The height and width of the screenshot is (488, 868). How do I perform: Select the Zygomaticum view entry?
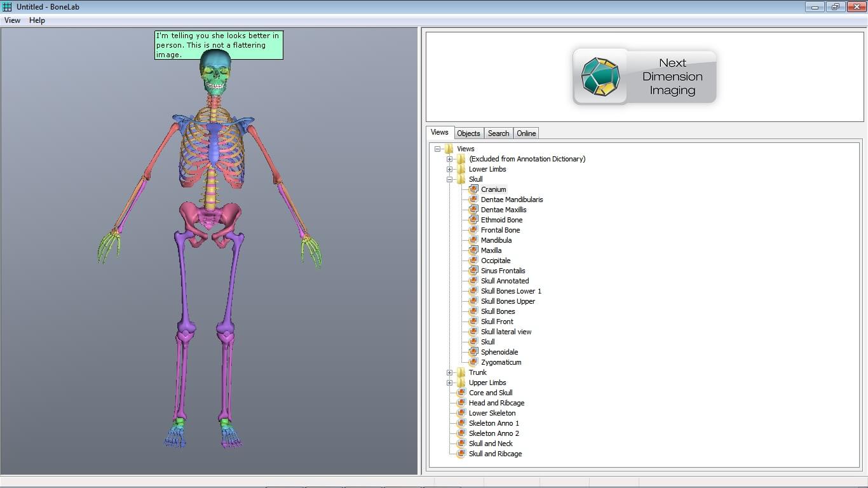coord(501,362)
